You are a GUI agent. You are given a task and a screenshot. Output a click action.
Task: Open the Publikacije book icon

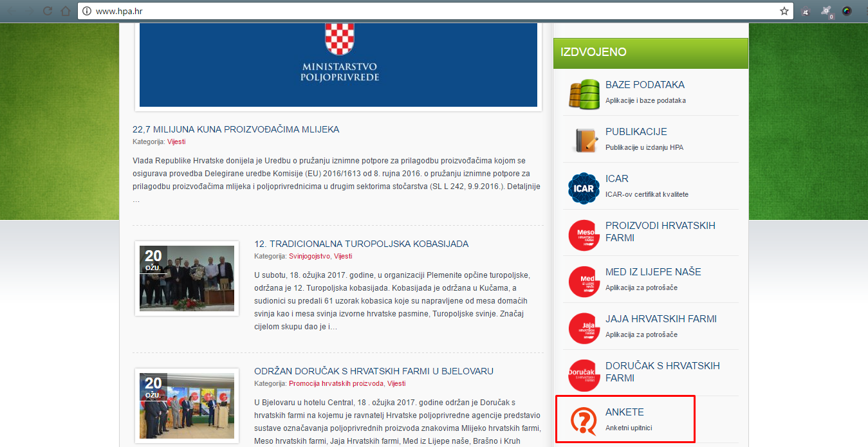tap(584, 140)
